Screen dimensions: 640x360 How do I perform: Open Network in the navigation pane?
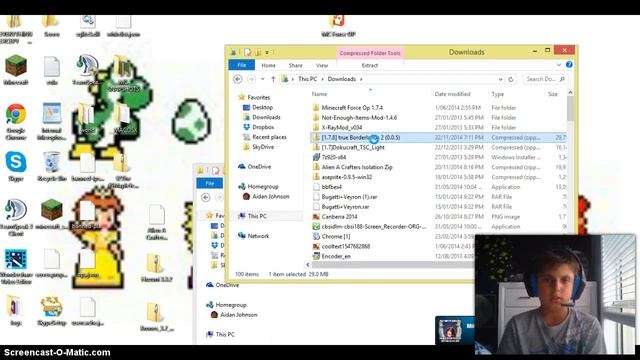(x=258, y=236)
